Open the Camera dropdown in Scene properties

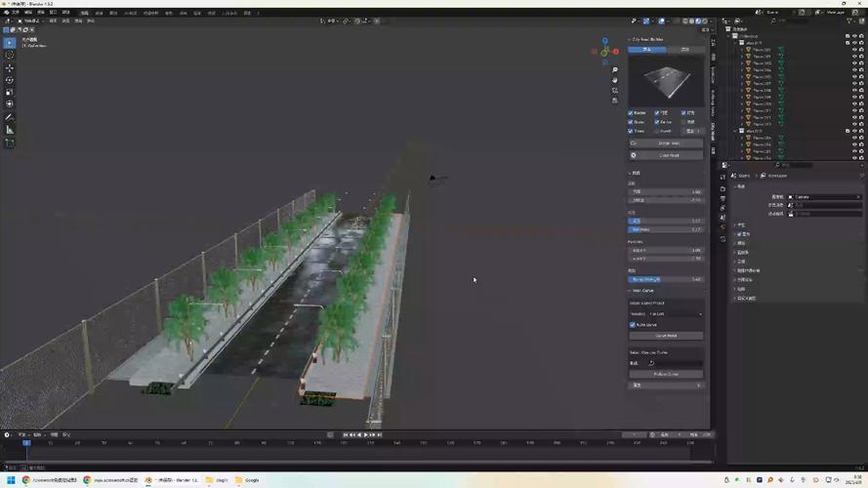point(824,197)
